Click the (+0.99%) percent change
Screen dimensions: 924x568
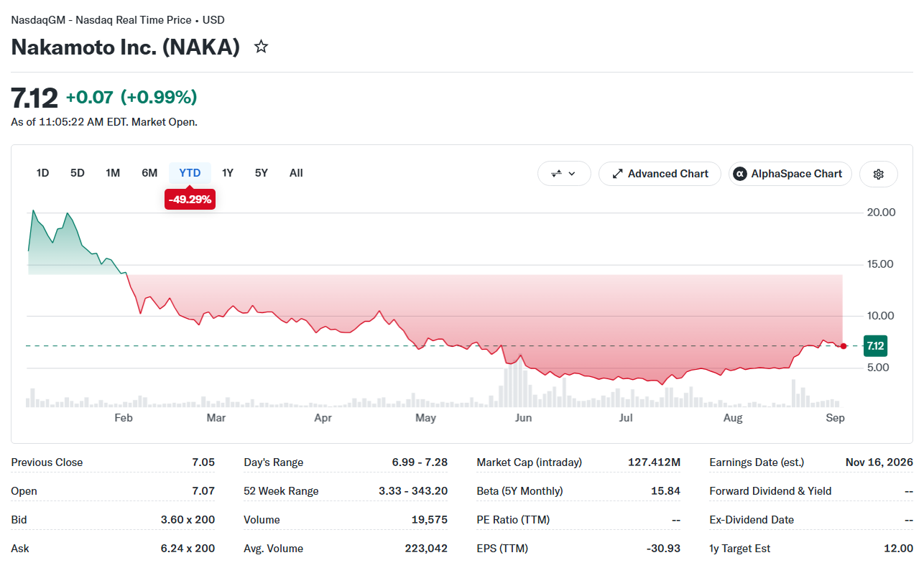[x=159, y=98]
